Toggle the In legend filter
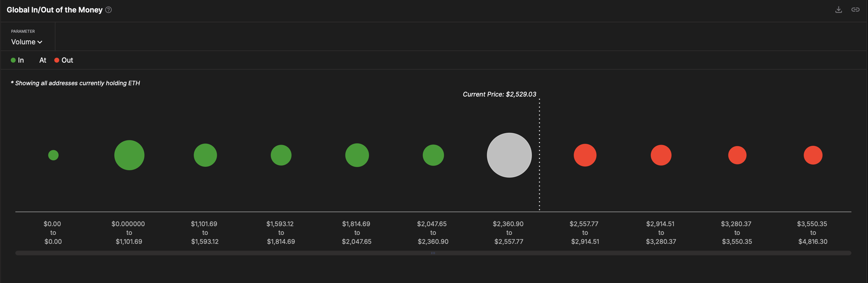Screen dimensions: 868x283 (17, 60)
